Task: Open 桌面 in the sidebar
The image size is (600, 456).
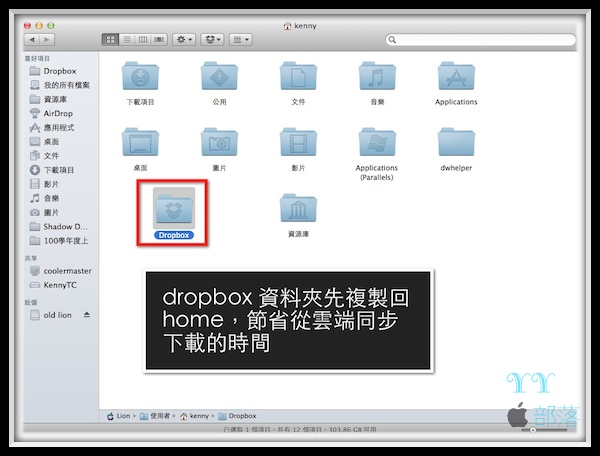Action: [44, 142]
